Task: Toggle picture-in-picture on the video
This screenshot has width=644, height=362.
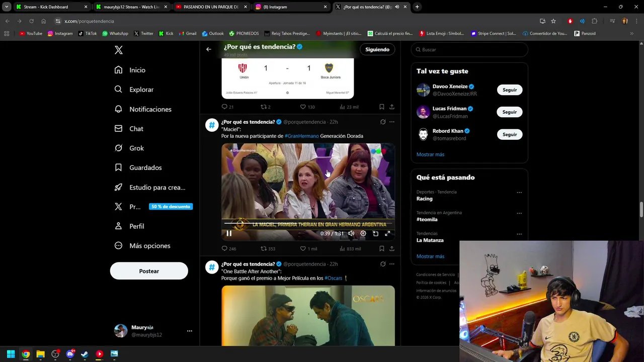Action: pyautogui.click(x=375, y=233)
